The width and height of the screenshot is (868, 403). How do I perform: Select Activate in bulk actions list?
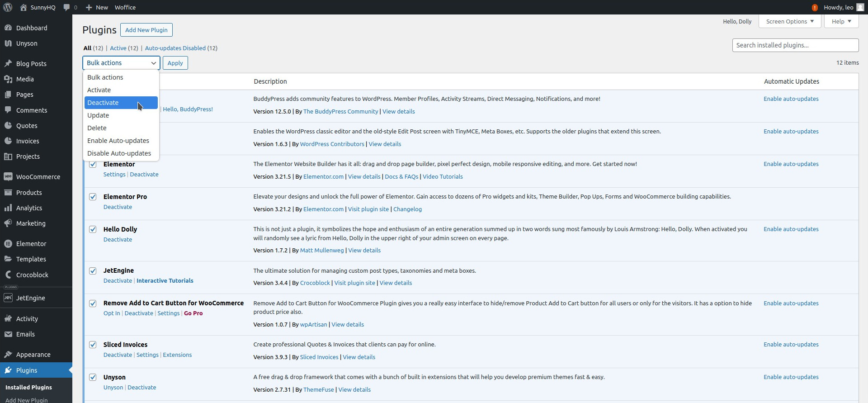point(121,90)
